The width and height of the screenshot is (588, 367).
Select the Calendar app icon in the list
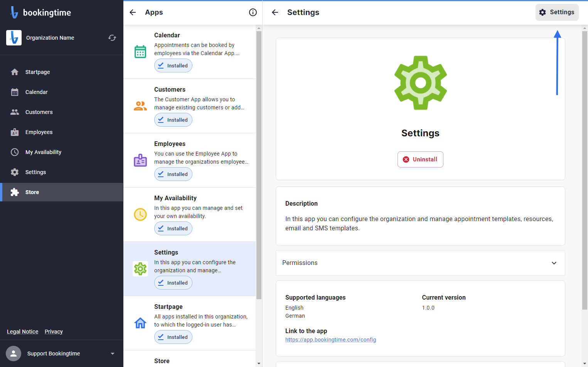140,52
